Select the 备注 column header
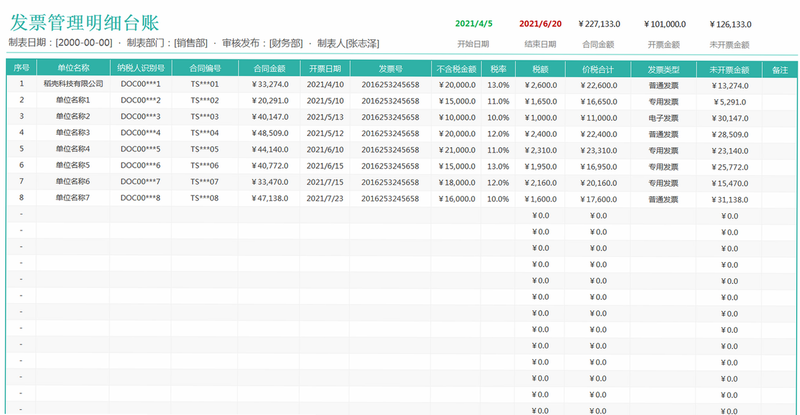 [780, 70]
